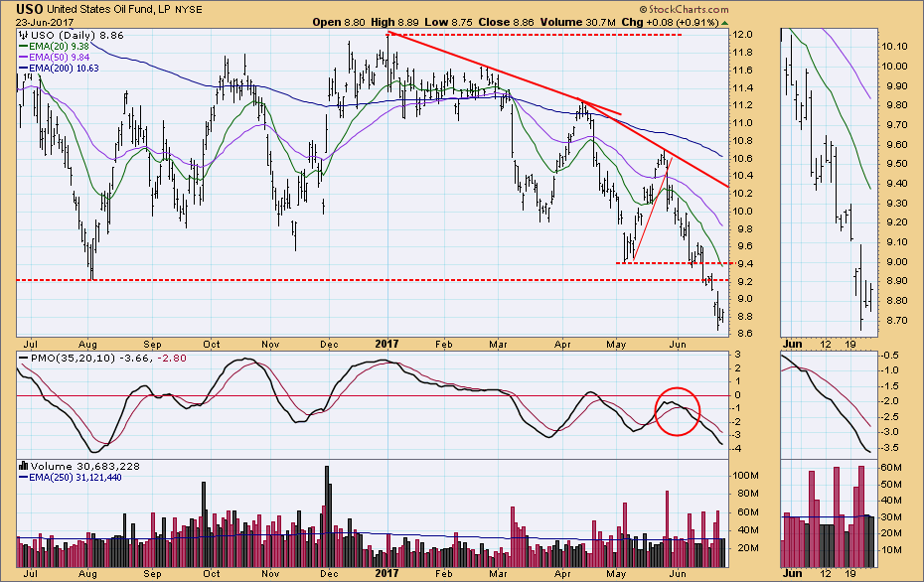This screenshot has height=582, width=924.
Task: Click the 100M volume axis label
Action: 745,476
